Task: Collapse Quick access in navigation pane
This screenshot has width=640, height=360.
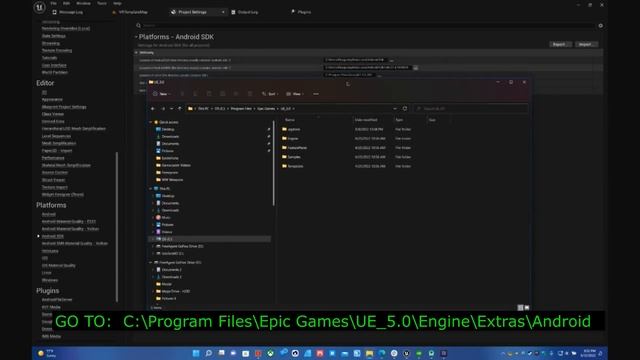Action: click(x=151, y=122)
